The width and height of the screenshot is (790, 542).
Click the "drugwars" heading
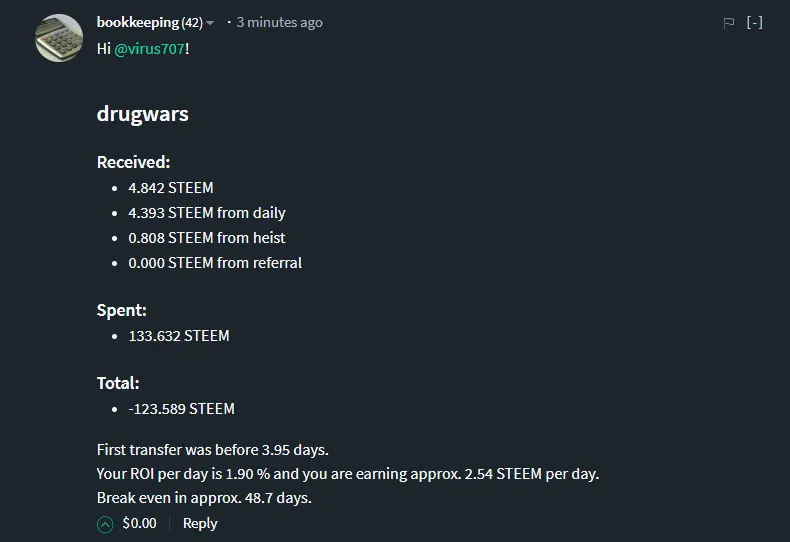(x=142, y=113)
